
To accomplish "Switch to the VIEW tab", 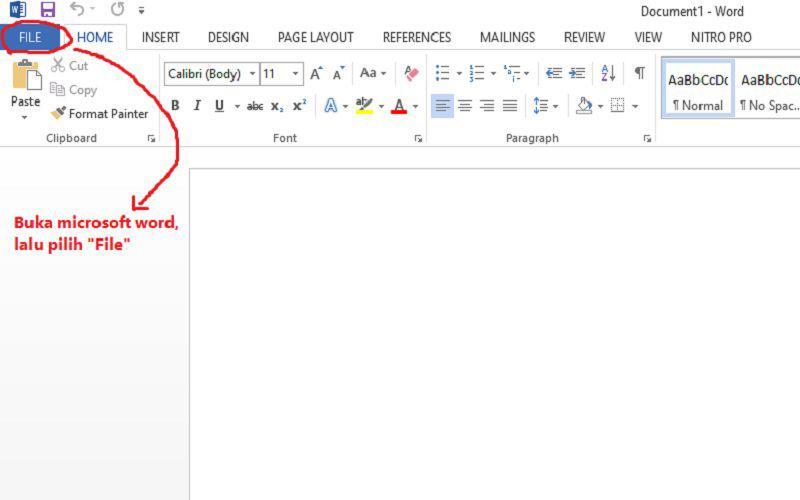I will (648, 37).
